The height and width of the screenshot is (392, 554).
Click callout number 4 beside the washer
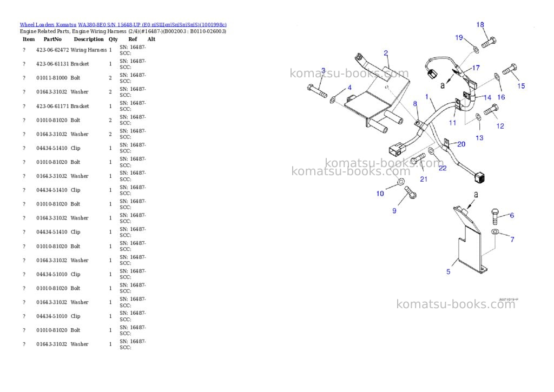tap(349, 87)
